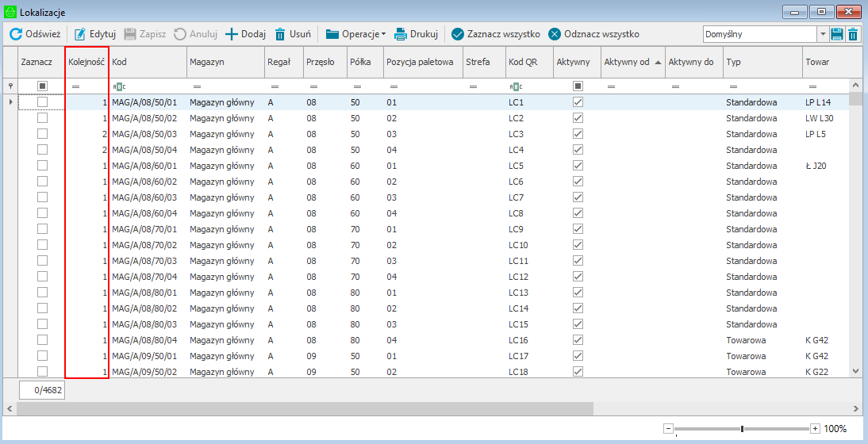Save layout with the floppy disk icon

pos(837,34)
